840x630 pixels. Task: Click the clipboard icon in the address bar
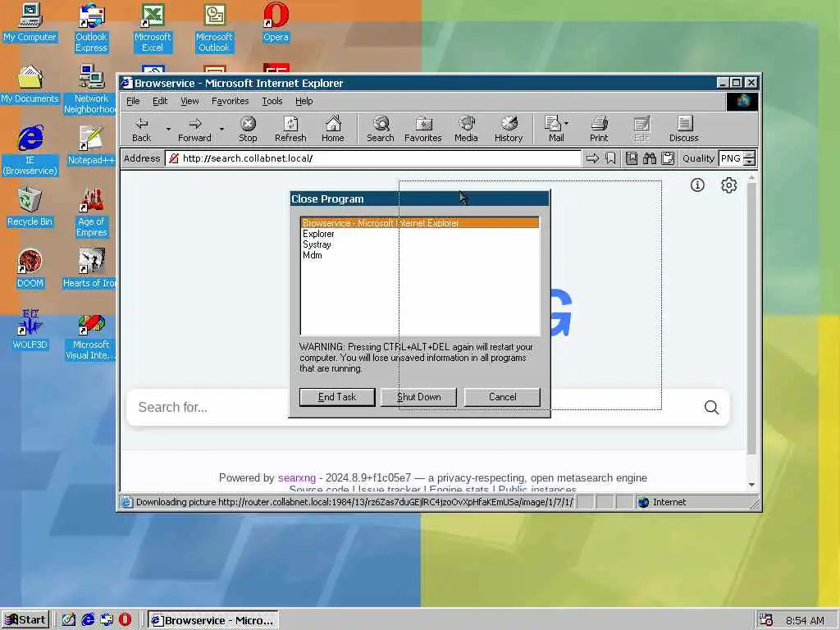click(x=668, y=158)
